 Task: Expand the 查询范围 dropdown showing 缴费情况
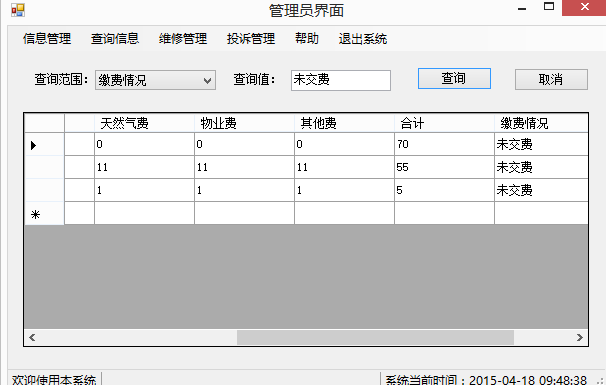pos(155,80)
